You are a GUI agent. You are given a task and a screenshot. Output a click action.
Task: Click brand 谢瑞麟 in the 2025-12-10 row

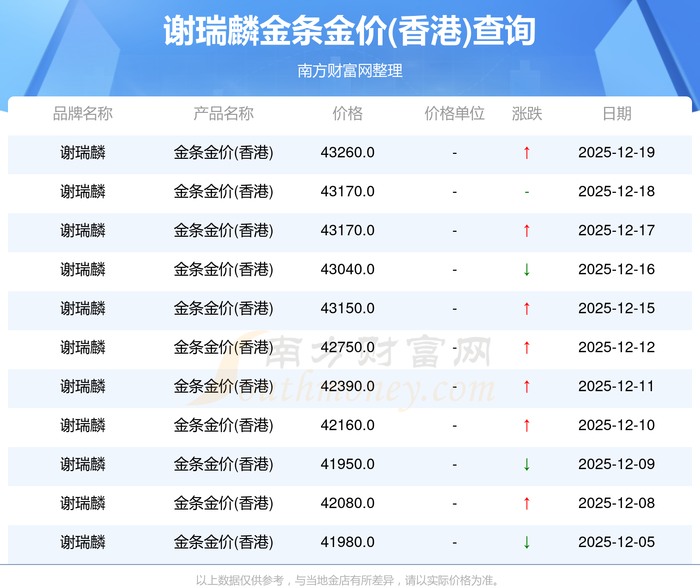point(83,425)
